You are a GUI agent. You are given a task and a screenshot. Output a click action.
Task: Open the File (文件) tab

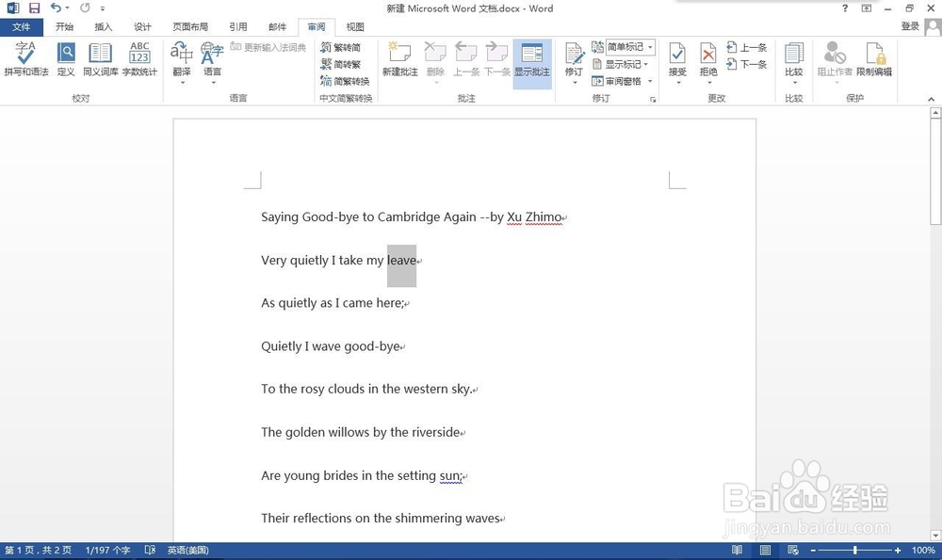tap(21, 27)
